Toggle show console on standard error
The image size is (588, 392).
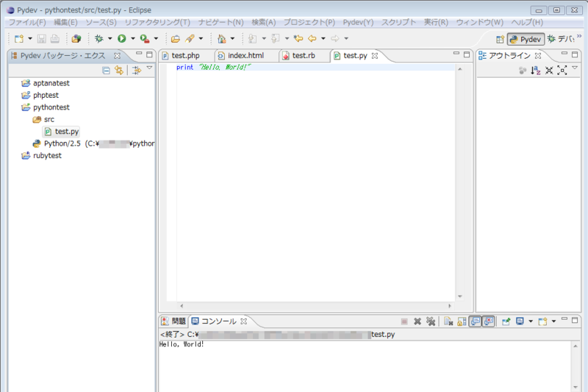click(488, 321)
